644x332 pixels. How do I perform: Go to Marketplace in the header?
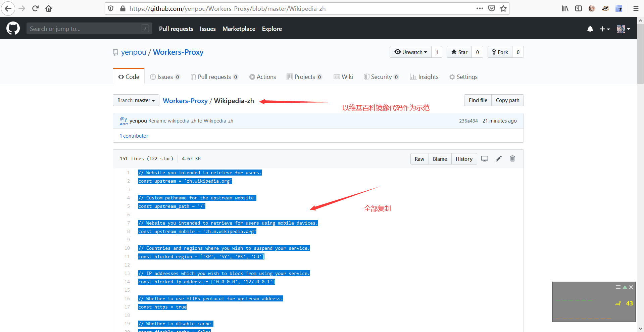[239, 29]
